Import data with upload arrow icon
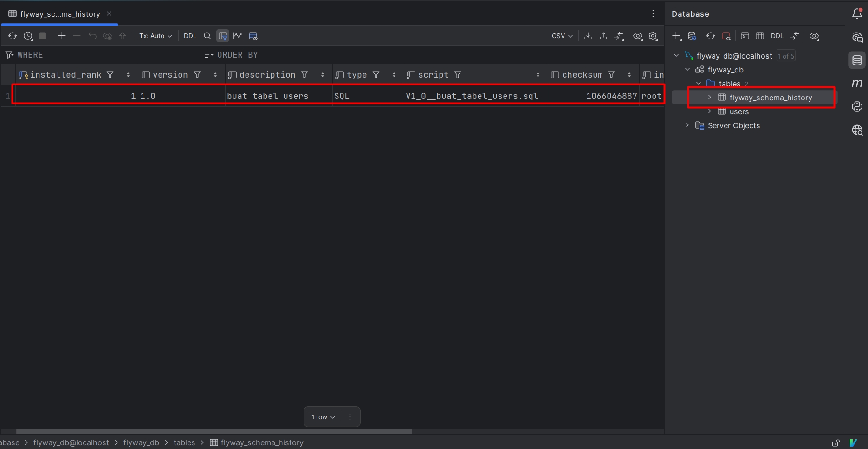868x449 pixels. (603, 36)
